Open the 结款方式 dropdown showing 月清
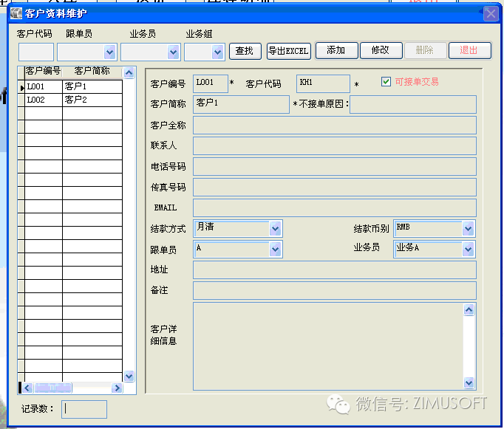The height and width of the screenshot is (429, 504). (276, 229)
